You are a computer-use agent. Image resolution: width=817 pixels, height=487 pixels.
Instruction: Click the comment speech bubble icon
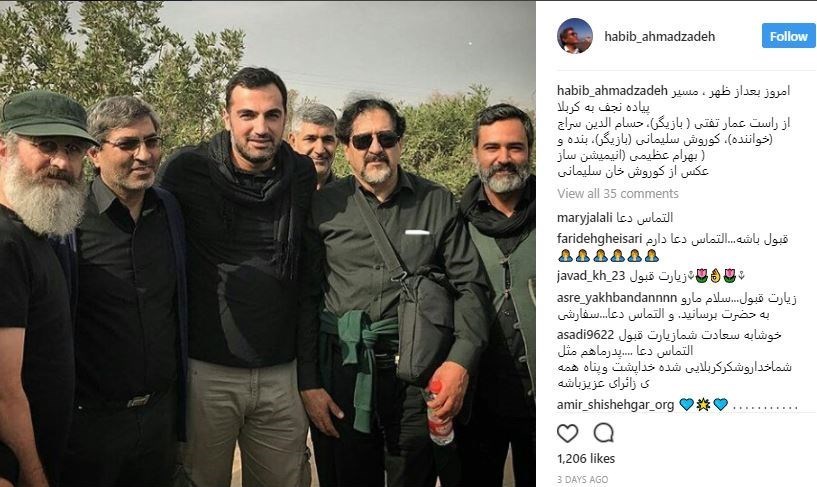tap(603, 433)
